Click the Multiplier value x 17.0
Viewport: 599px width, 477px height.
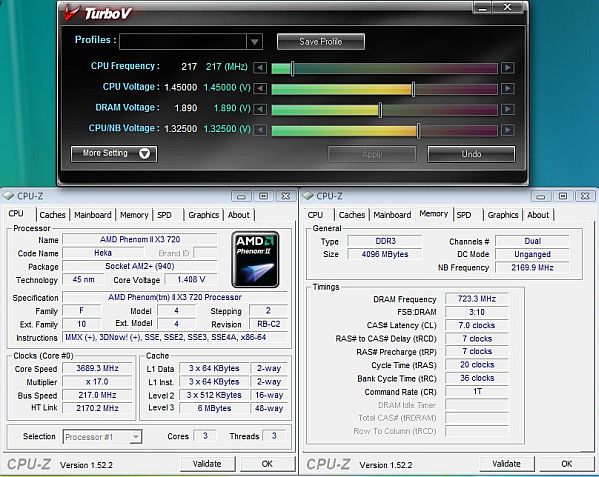[97, 382]
